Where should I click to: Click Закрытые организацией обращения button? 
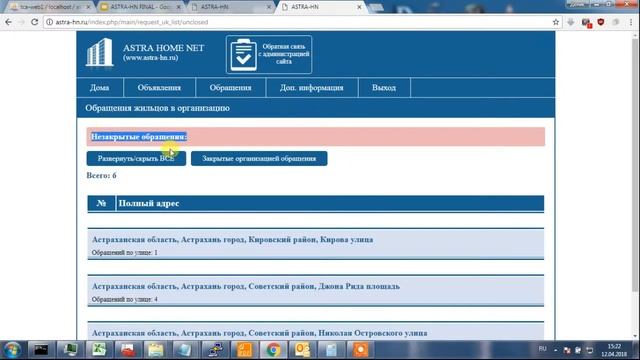click(x=259, y=158)
